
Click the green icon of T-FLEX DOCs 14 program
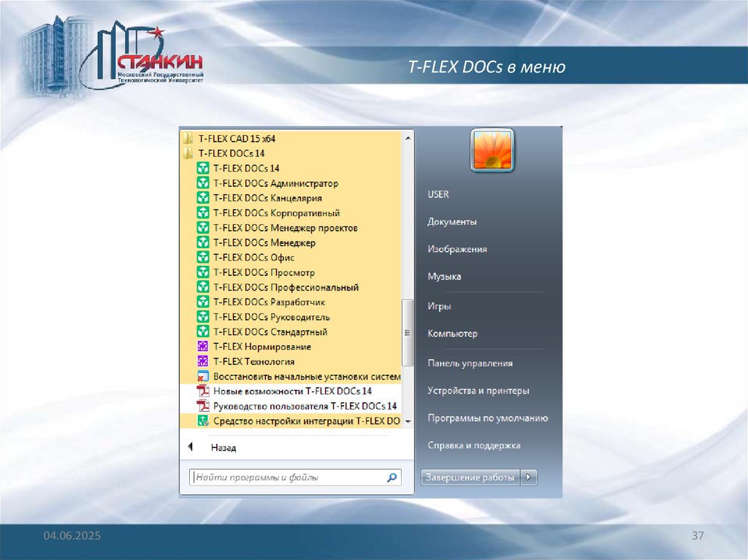203,168
